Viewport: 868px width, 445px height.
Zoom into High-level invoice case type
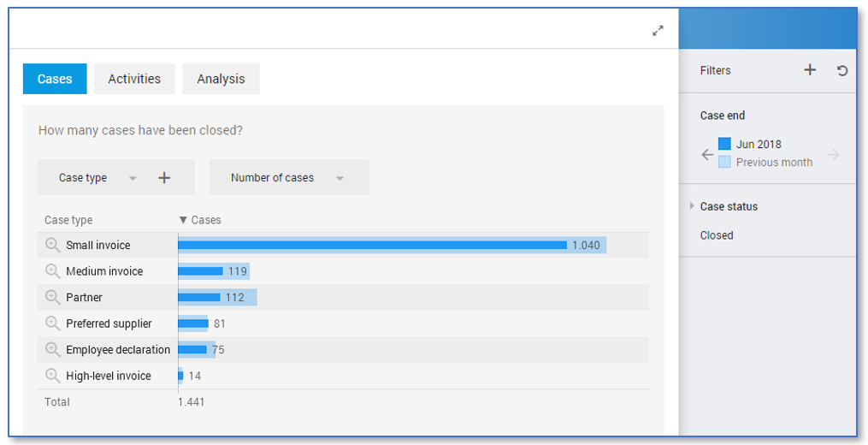tap(53, 376)
